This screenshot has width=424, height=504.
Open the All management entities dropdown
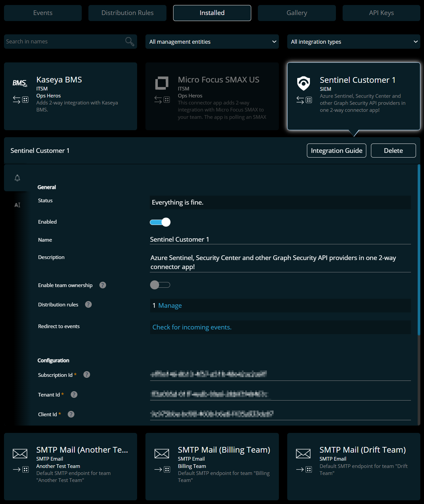[212, 42]
